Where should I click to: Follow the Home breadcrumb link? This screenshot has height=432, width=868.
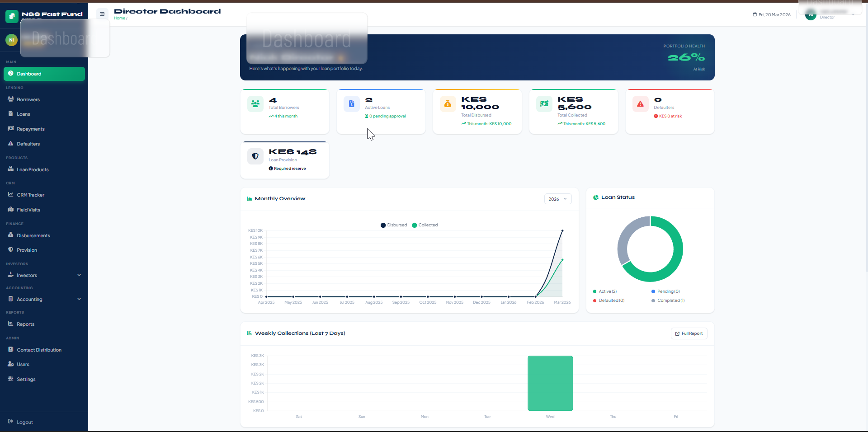click(x=119, y=18)
